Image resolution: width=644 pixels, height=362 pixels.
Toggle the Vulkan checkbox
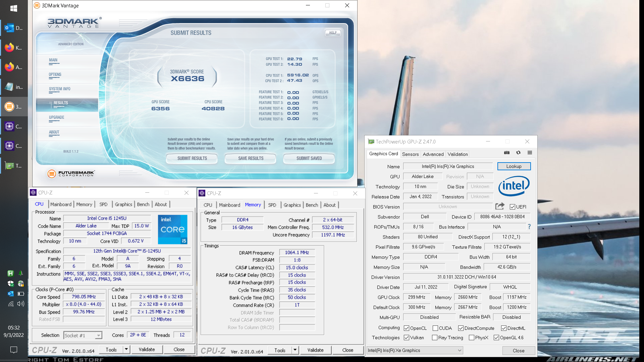click(x=407, y=338)
